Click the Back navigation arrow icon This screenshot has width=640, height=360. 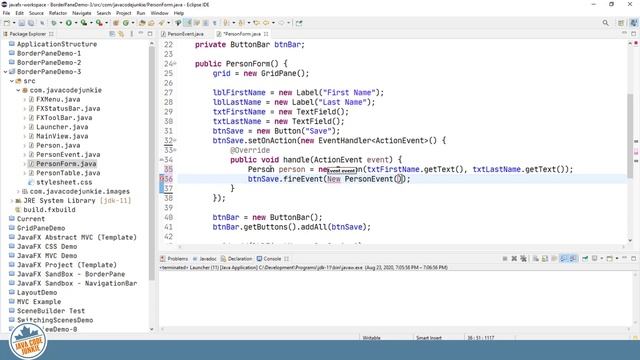tap(266, 23)
